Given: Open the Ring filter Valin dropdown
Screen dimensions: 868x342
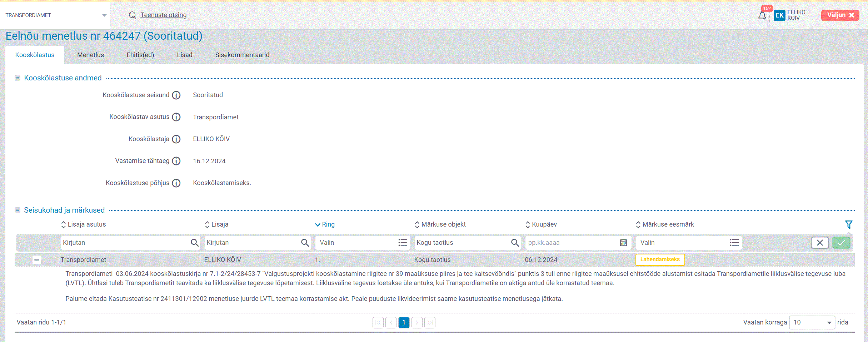Looking at the screenshot, I should coord(363,243).
